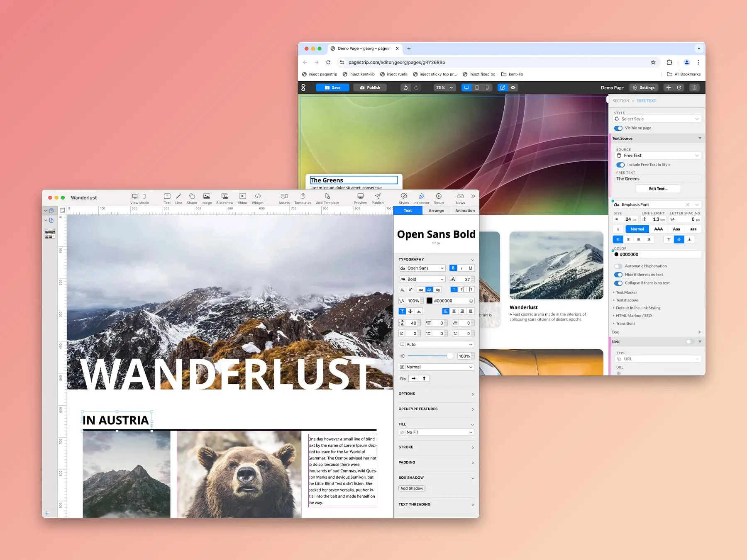Switch to the Animation tab
The image size is (747, 560).
pyautogui.click(x=465, y=211)
